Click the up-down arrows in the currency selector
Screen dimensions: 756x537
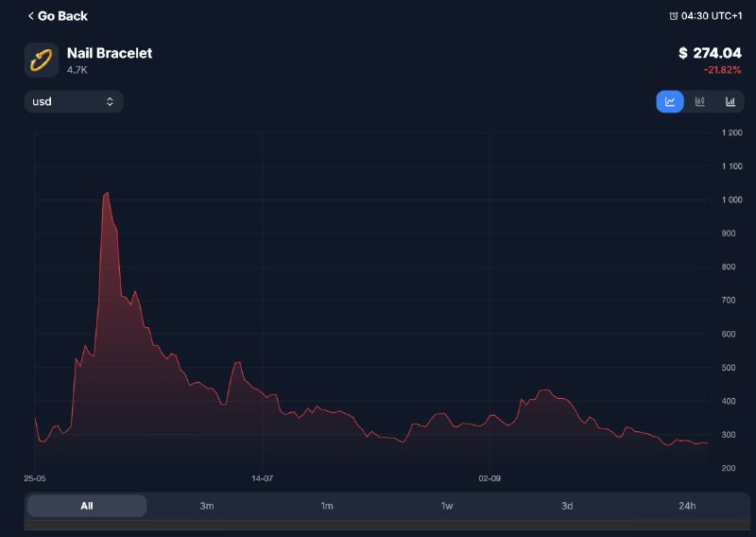coord(110,101)
